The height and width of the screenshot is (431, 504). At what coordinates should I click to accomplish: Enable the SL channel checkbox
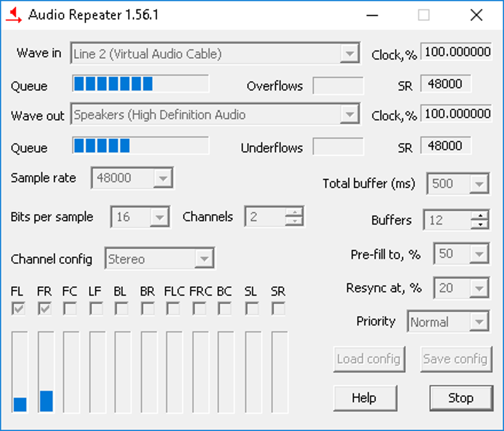point(252,309)
